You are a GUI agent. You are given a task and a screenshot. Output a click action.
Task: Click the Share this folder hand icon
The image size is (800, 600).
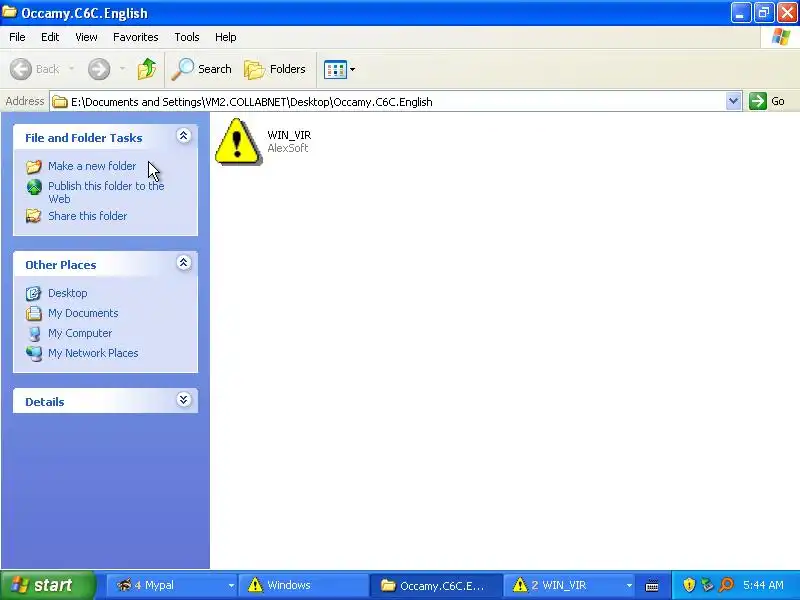34,216
